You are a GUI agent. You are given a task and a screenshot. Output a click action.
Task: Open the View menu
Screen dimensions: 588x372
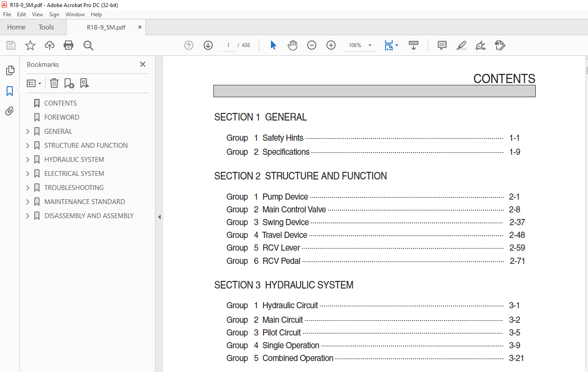[x=37, y=15]
